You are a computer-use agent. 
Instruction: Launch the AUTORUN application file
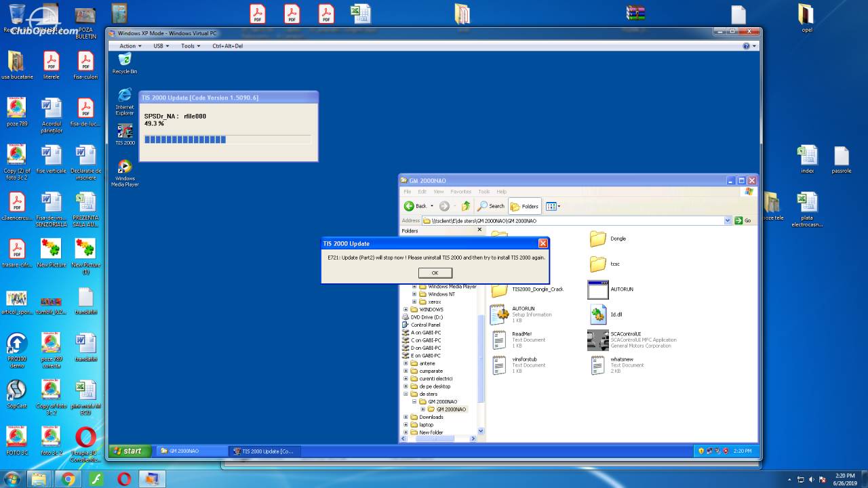(610, 289)
